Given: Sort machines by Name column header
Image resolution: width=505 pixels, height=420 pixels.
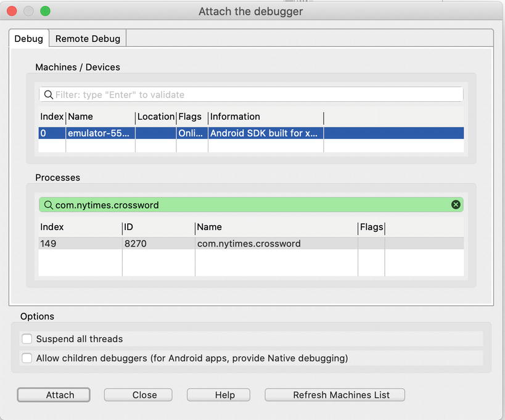Looking at the screenshot, I should coord(100,117).
